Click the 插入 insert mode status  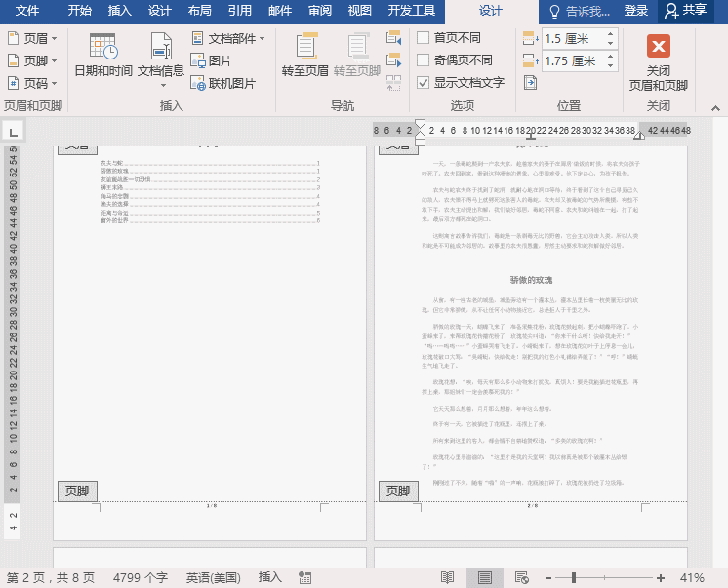269,577
